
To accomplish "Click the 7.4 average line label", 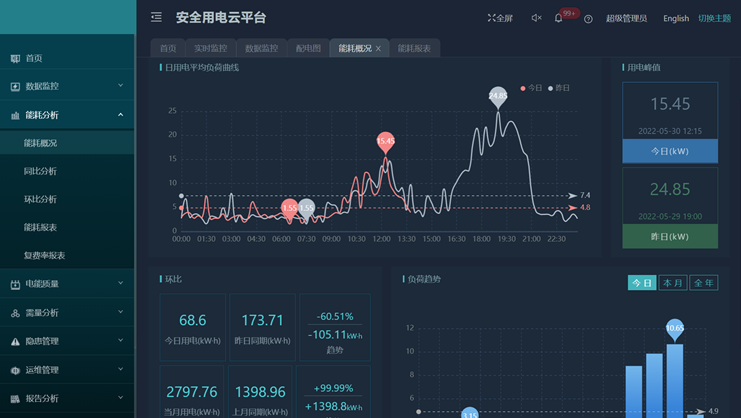I will tap(585, 196).
